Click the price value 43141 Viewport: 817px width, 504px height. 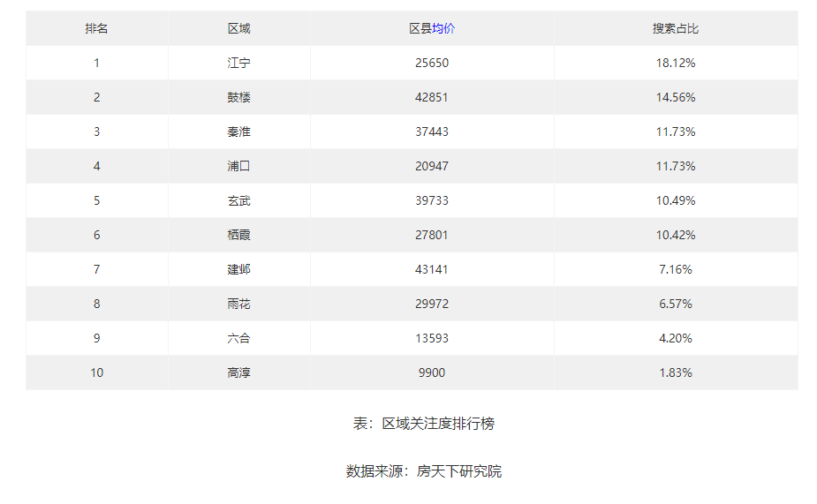[432, 269]
